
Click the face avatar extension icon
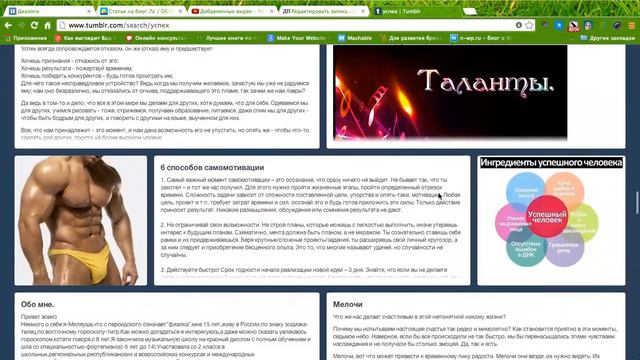[588, 25]
